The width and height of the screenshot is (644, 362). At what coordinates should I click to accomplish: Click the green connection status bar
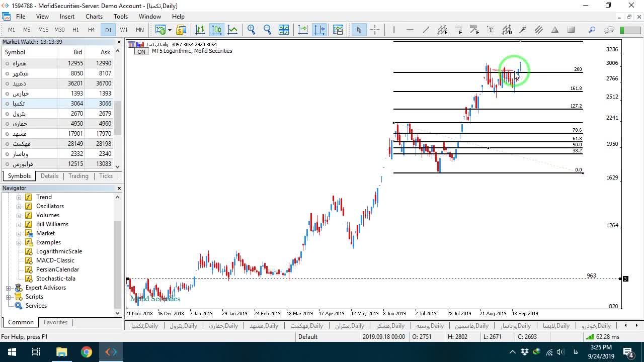[629, 30]
